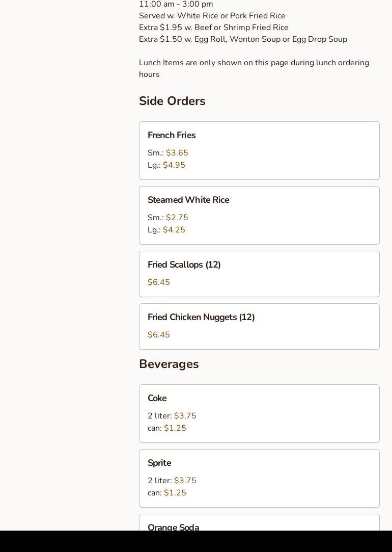Select small Steamed White Rice $2.75

coord(177,218)
